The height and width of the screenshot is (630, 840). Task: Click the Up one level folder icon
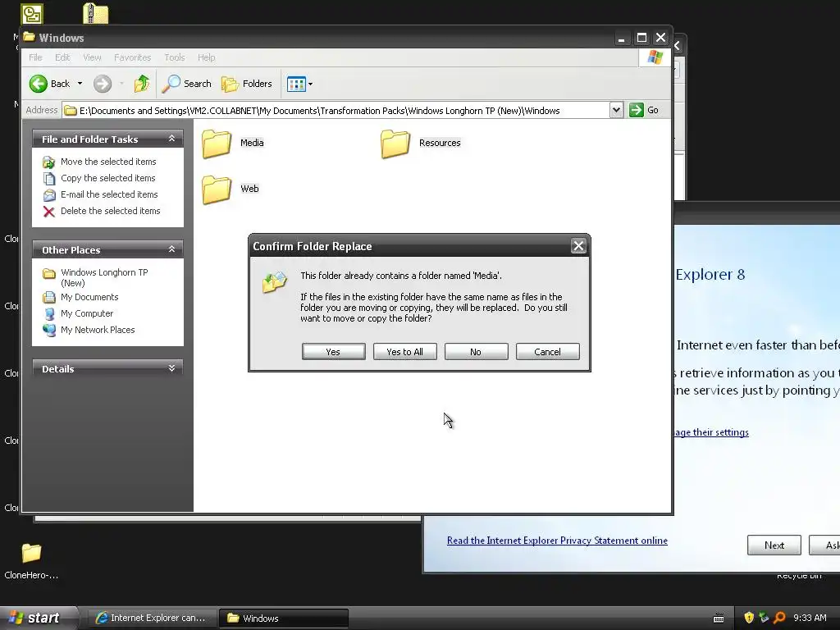pos(142,84)
